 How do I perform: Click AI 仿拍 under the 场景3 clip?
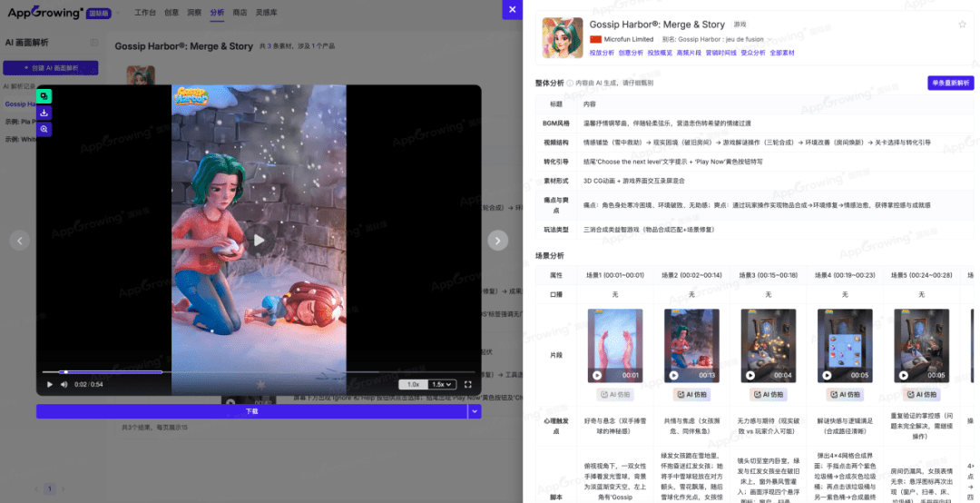click(x=769, y=395)
